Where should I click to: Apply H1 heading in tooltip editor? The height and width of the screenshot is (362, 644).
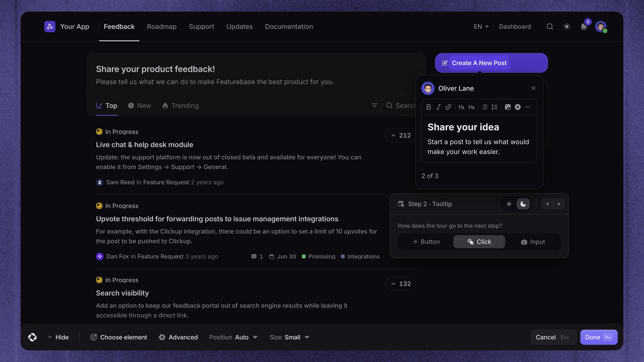(461, 107)
